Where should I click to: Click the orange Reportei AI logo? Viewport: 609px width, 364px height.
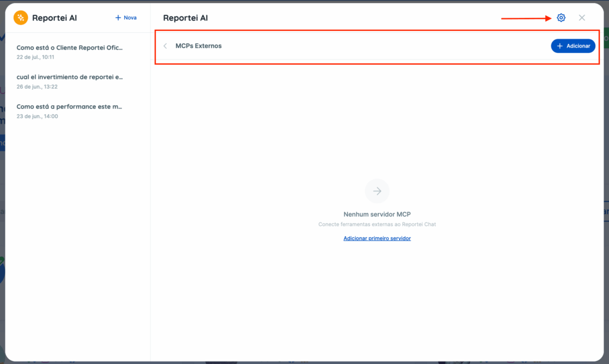pyautogui.click(x=21, y=18)
